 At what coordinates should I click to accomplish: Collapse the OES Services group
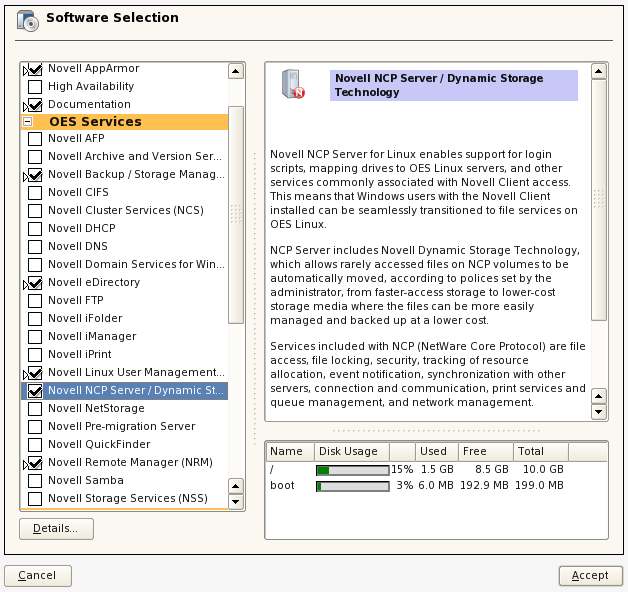click(28, 121)
